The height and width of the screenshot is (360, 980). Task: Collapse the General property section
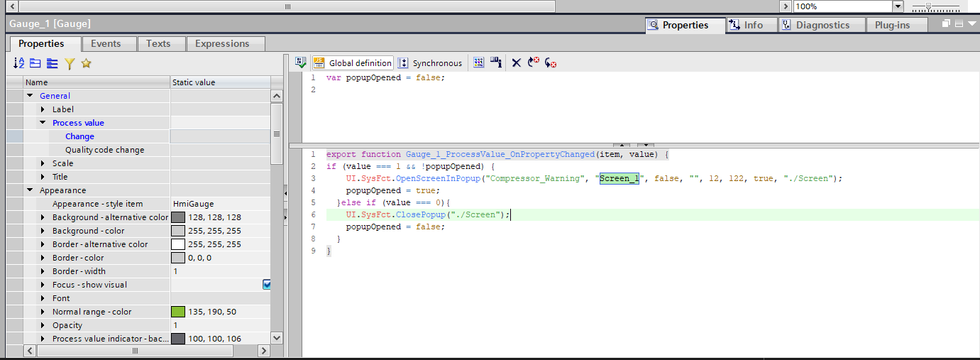pyautogui.click(x=31, y=96)
